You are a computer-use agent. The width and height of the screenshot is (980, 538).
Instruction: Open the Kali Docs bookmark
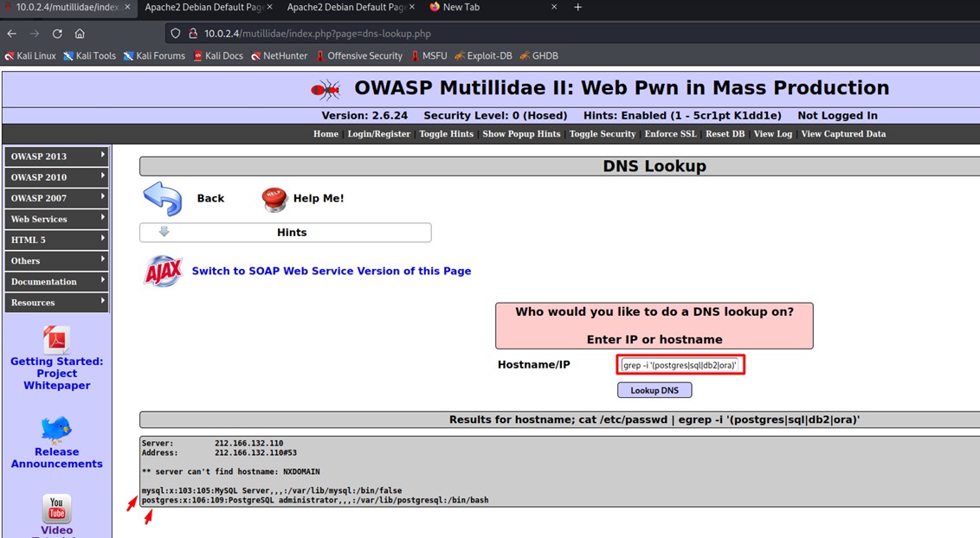tap(218, 56)
